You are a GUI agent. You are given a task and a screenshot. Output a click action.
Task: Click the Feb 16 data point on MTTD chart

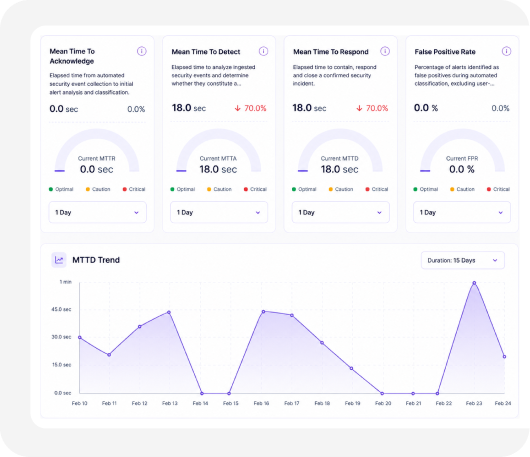(264, 312)
